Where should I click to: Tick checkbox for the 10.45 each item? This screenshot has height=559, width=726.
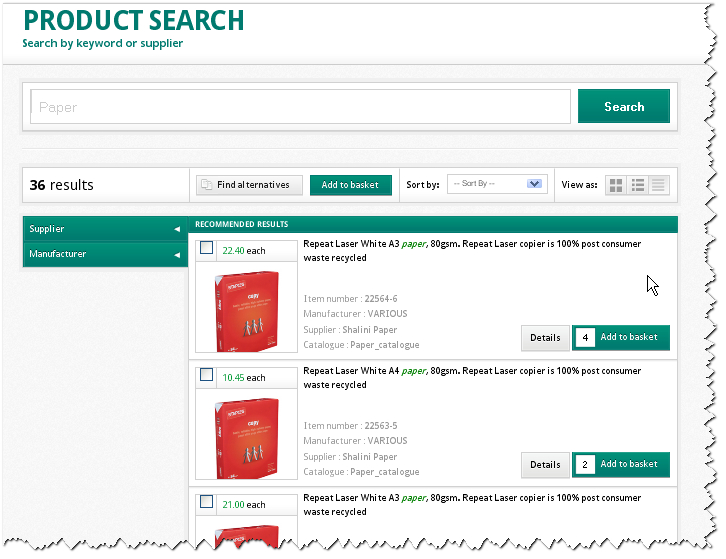pyautogui.click(x=207, y=375)
